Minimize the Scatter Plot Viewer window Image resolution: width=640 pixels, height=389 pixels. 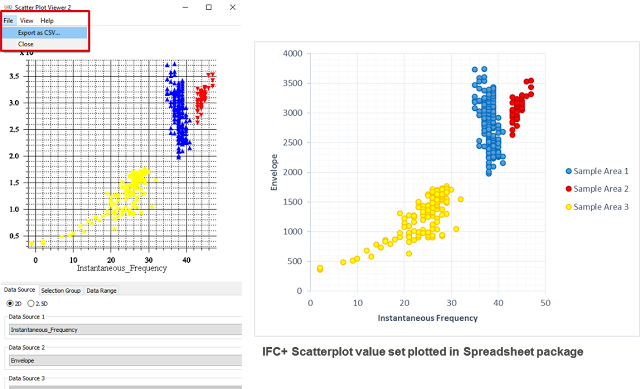[x=185, y=7]
